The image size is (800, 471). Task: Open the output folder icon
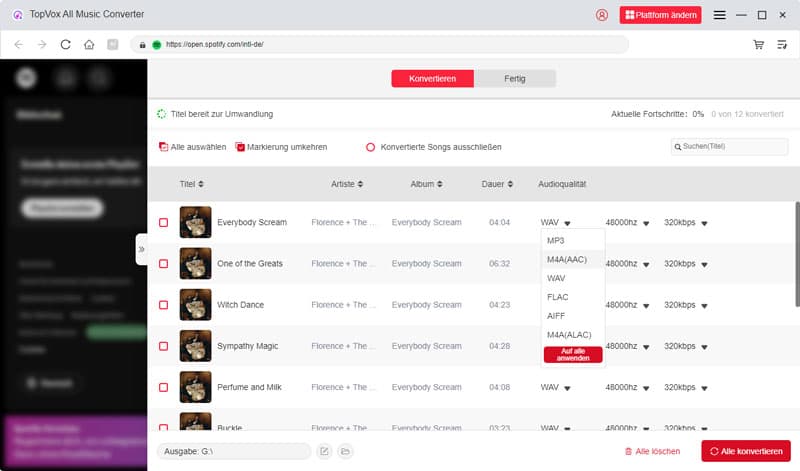point(345,452)
